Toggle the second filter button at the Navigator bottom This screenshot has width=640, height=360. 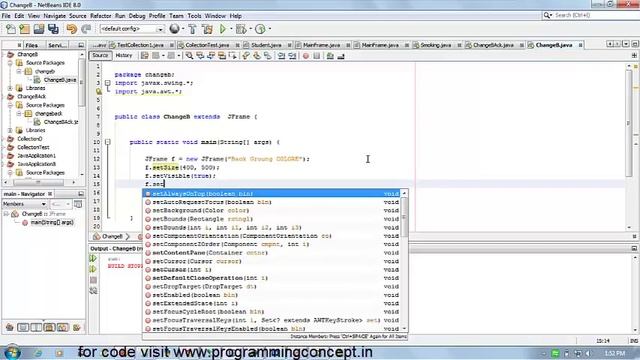coord(23,327)
